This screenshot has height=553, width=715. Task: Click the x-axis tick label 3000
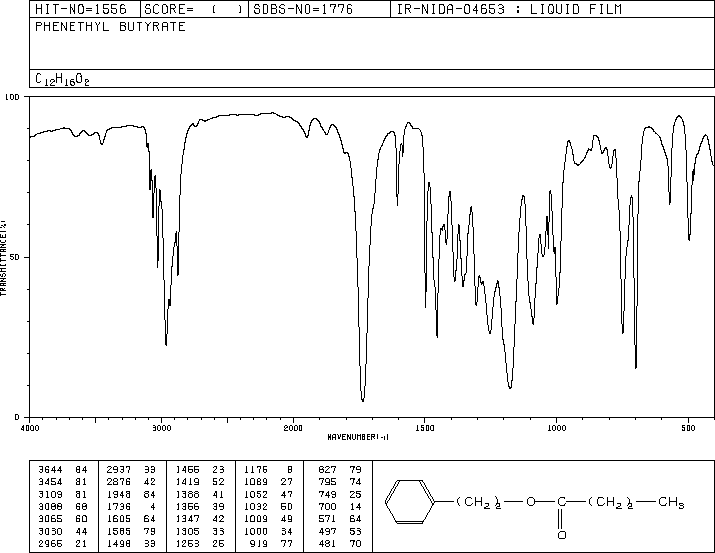click(161, 428)
